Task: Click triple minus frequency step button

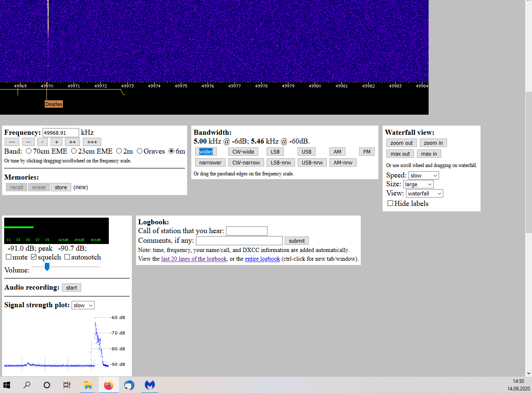Action: 12,142
